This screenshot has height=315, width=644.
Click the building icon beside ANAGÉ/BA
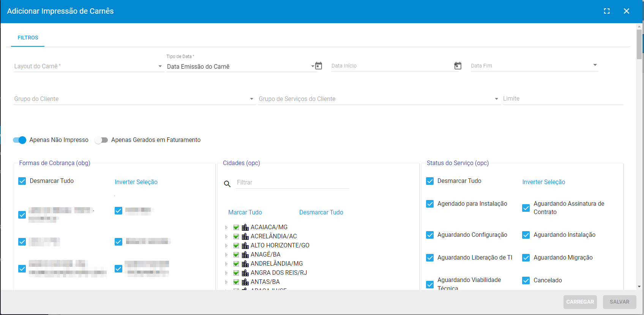245,255
